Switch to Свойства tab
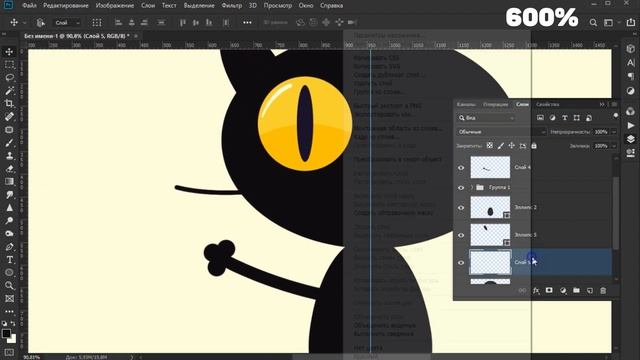The width and height of the screenshot is (640, 360). (x=547, y=105)
